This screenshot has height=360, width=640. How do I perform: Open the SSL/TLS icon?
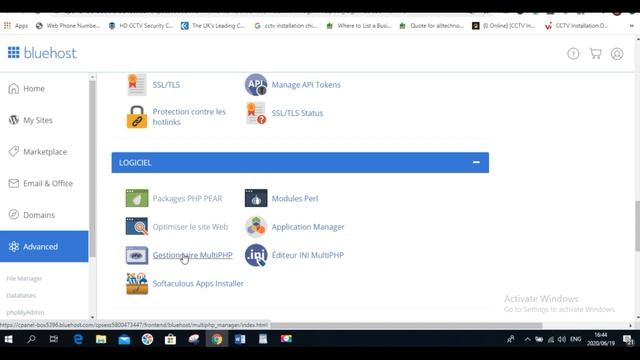click(137, 84)
